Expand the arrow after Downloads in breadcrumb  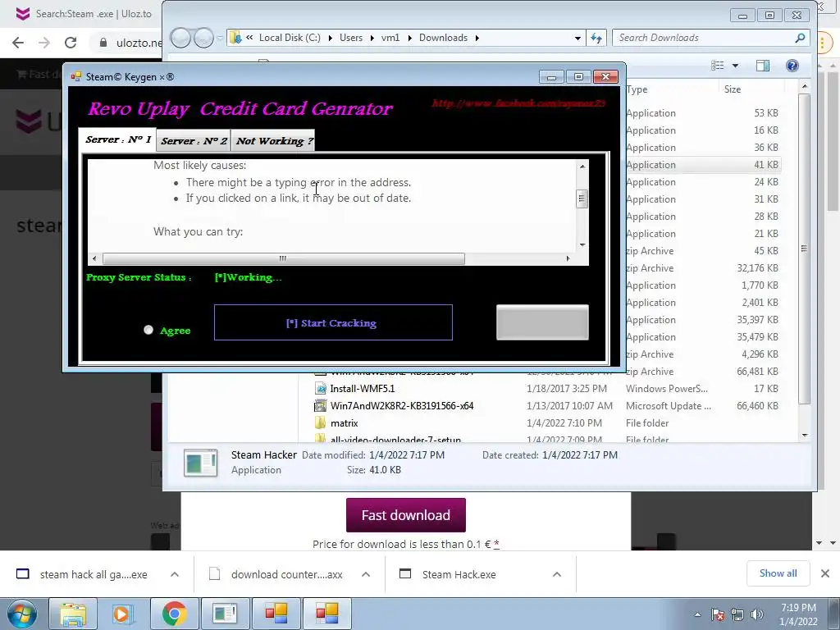pyautogui.click(x=477, y=38)
